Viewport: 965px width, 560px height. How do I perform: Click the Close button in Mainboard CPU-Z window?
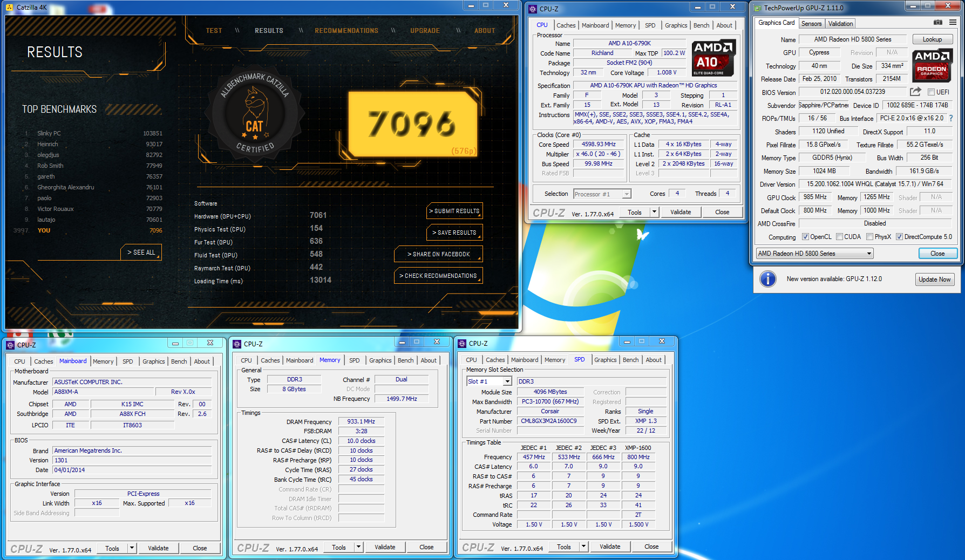click(200, 548)
